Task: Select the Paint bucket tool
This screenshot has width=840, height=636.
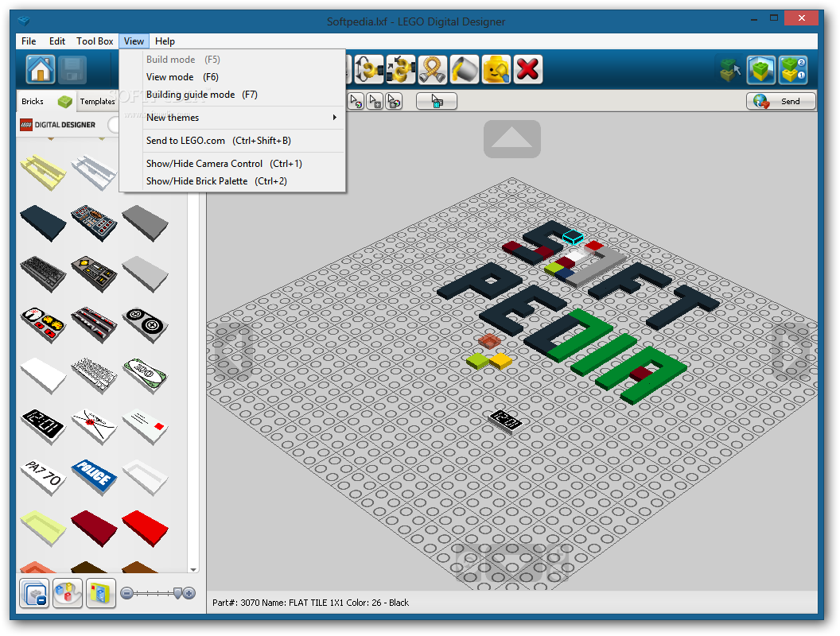Action: [x=464, y=70]
